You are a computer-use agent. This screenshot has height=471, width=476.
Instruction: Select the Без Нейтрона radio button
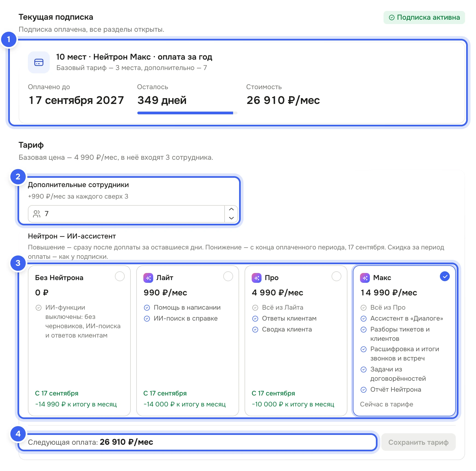click(120, 276)
